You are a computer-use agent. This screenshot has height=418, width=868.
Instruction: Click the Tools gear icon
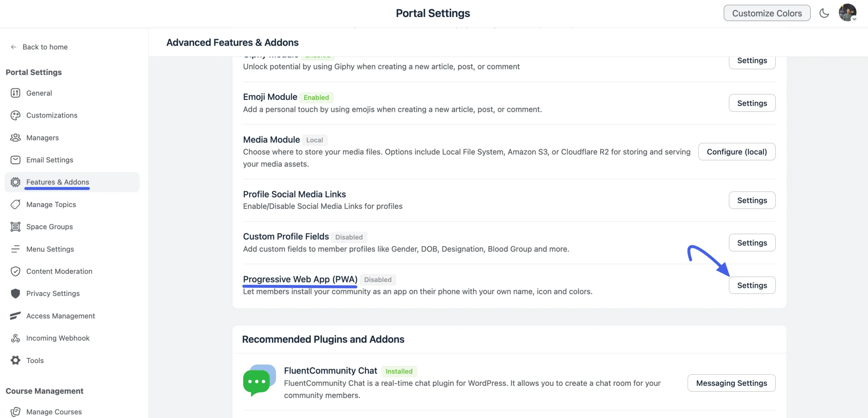[15, 360]
